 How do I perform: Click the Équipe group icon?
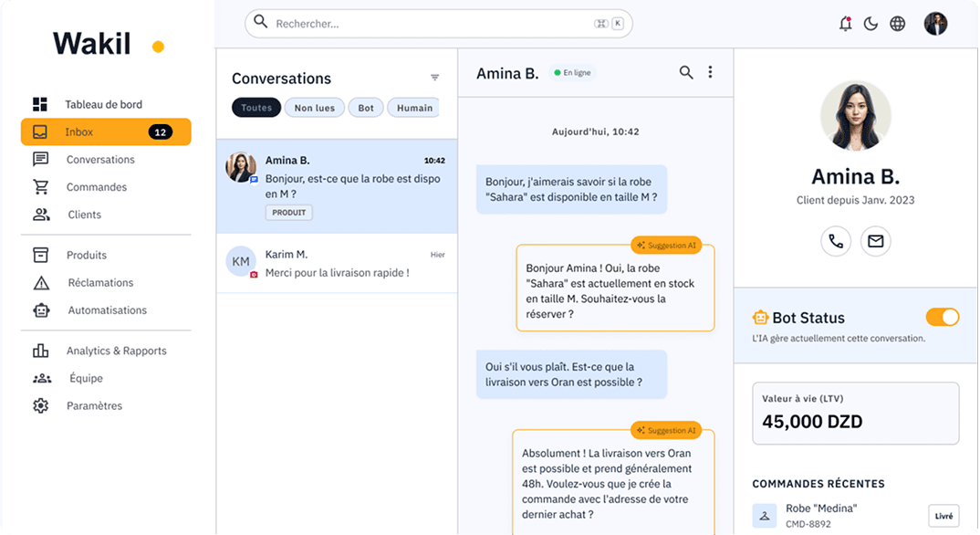click(x=42, y=378)
